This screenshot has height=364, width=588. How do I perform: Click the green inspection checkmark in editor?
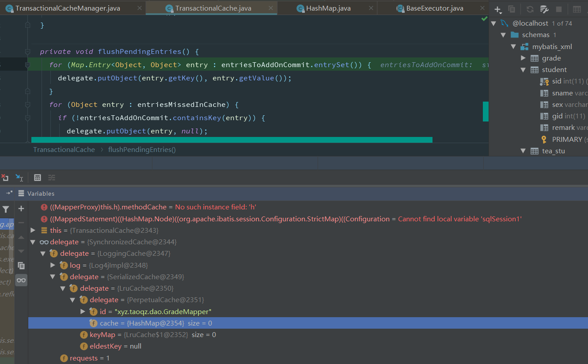pyautogui.click(x=484, y=19)
